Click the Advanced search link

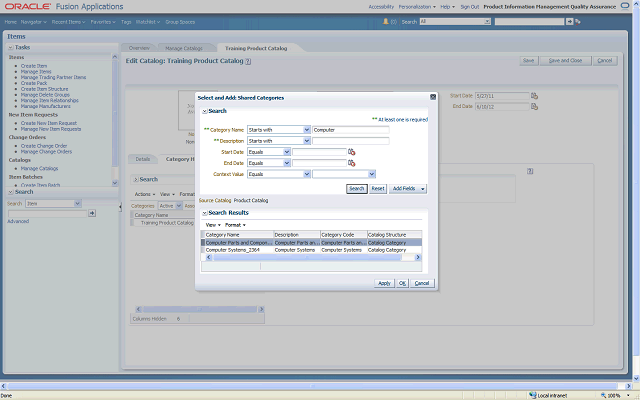(18, 221)
